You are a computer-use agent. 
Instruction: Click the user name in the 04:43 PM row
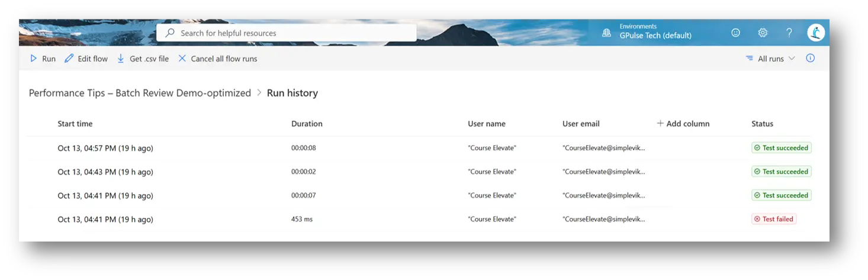(x=492, y=172)
